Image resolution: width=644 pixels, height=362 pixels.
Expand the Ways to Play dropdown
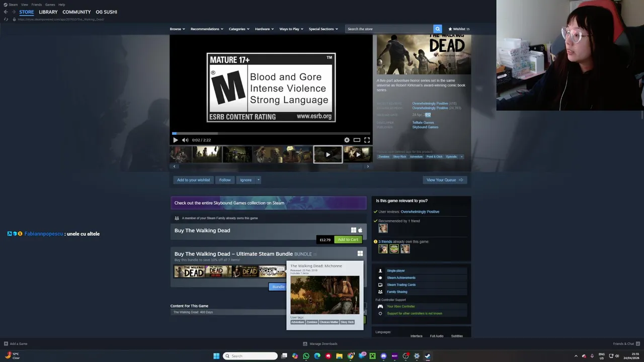coord(291,29)
